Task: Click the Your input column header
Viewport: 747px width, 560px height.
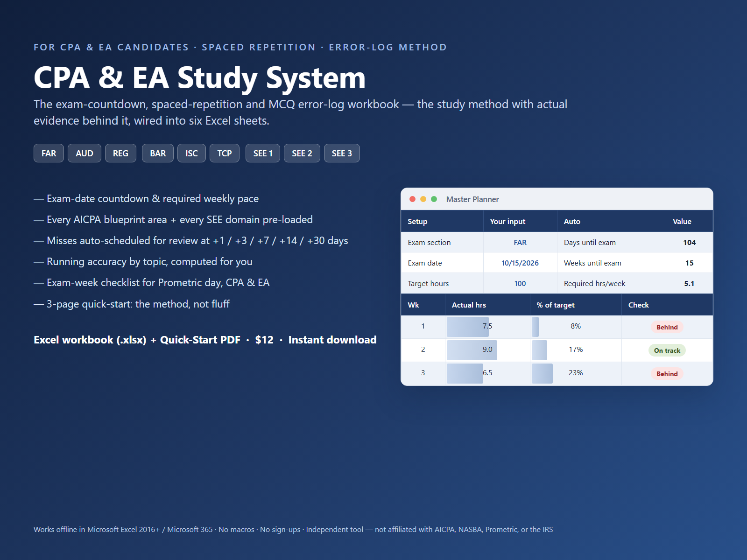Action: 520,221
